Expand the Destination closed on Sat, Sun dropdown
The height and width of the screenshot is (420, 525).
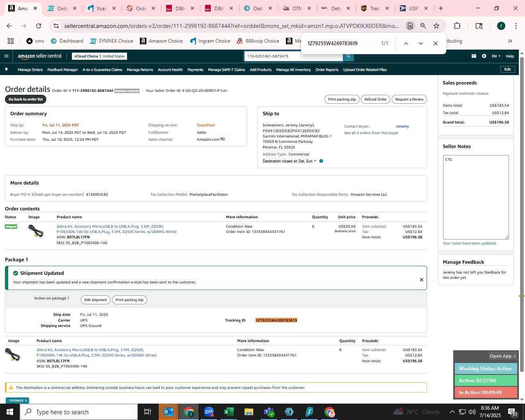(x=290, y=161)
